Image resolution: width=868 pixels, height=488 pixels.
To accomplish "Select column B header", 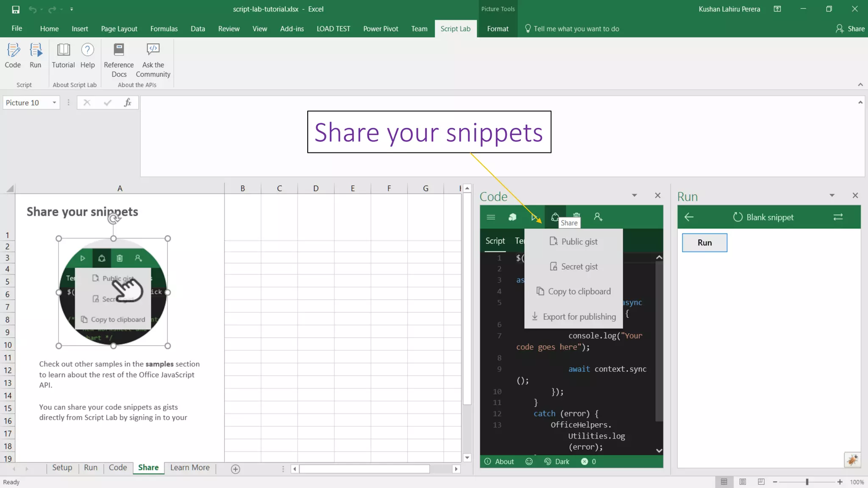I will pos(243,189).
